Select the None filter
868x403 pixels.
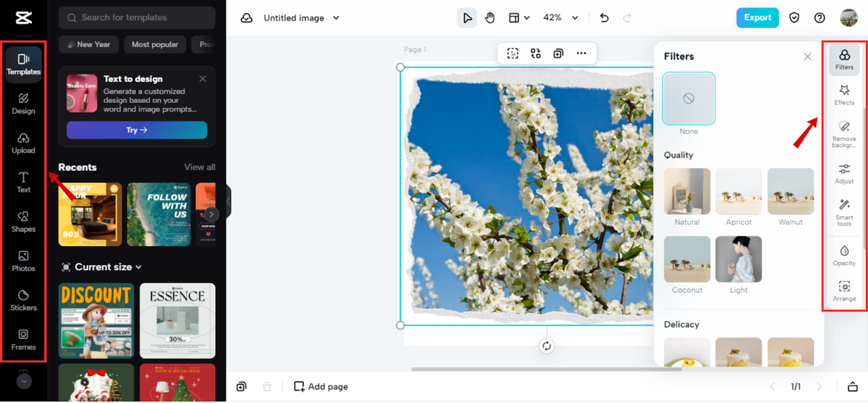click(688, 98)
